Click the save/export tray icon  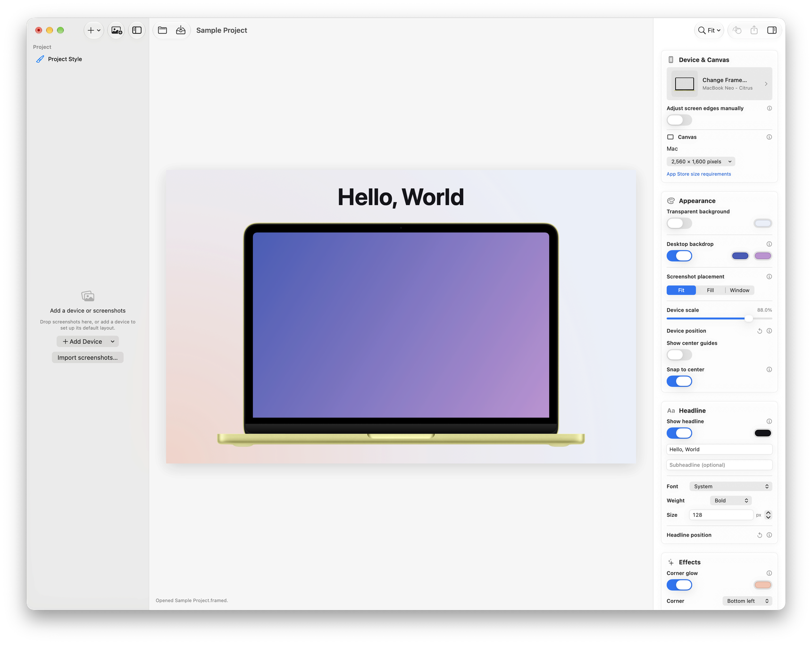[181, 30]
